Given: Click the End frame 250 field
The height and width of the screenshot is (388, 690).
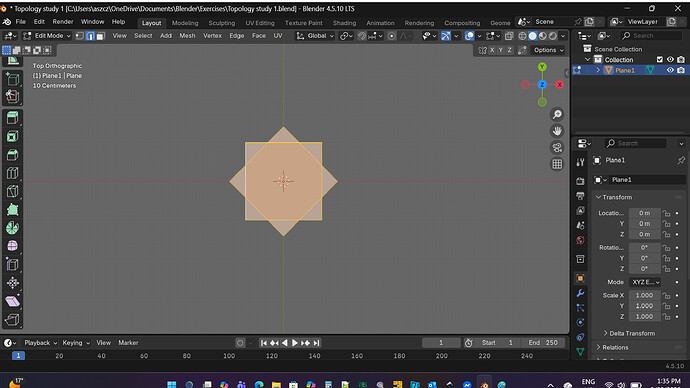Looking at the screenshot, I should tap(543, 343).
